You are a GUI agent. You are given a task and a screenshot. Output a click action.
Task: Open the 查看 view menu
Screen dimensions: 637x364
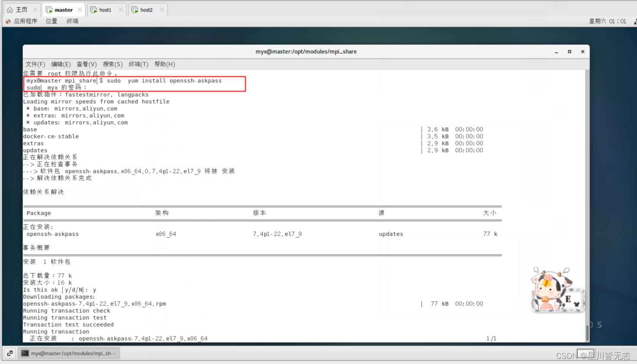point(86,64)
